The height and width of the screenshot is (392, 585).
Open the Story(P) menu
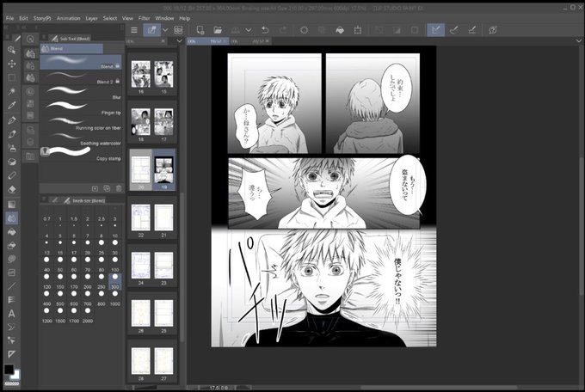[42, 18]
